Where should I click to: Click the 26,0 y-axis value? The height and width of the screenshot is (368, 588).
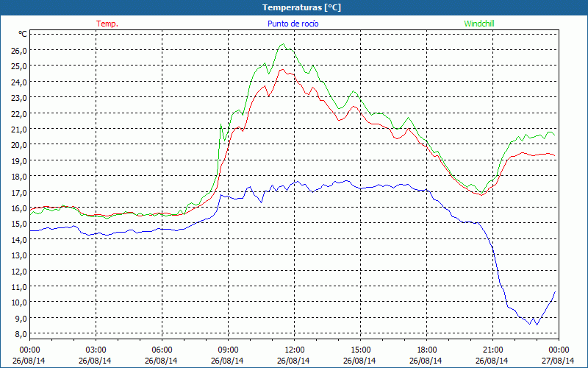click(20, 50)
